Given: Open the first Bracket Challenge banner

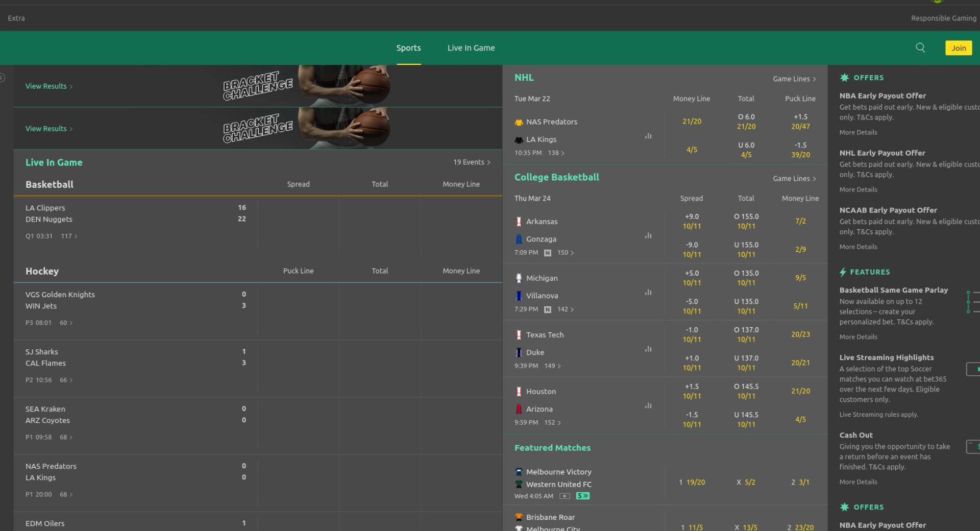Looking at the screenshot, I should click(258, 86).
